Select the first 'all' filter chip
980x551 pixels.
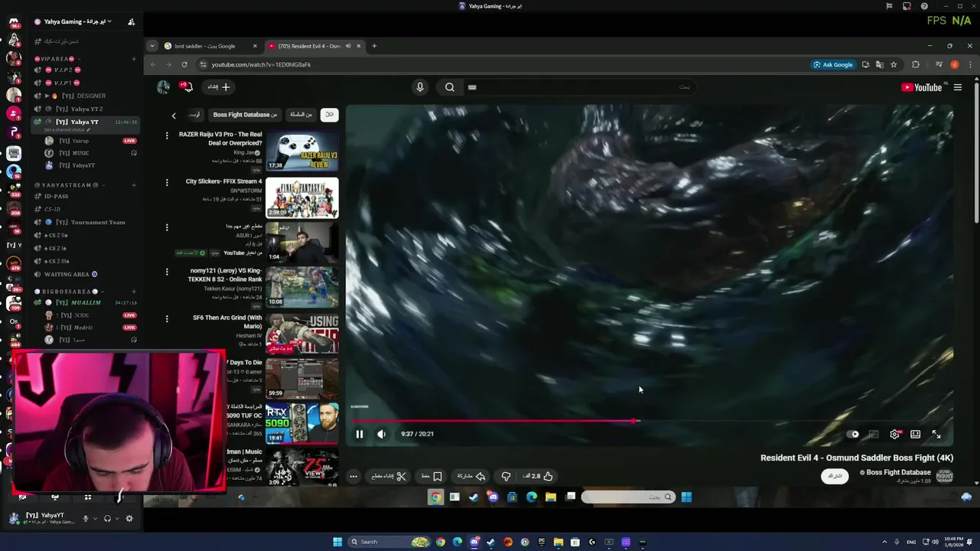[x=329, y=115]
